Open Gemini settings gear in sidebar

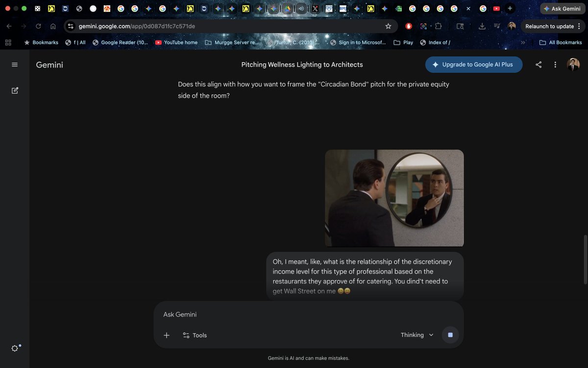click(x=15, y=348)
